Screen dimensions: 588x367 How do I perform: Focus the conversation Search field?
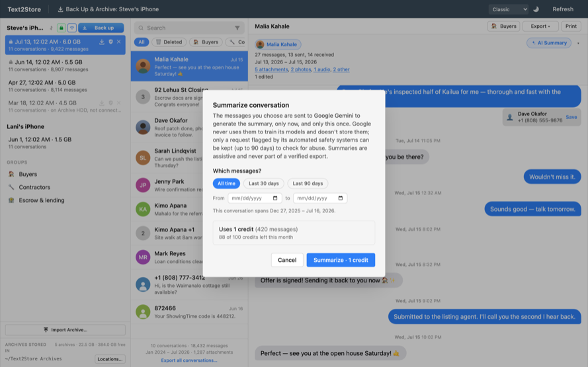pos(189,28)
